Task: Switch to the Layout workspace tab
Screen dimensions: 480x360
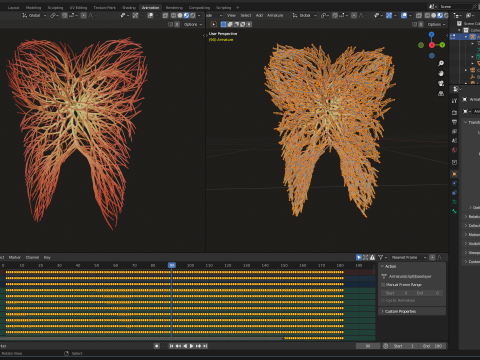Action: pos(13,7)
